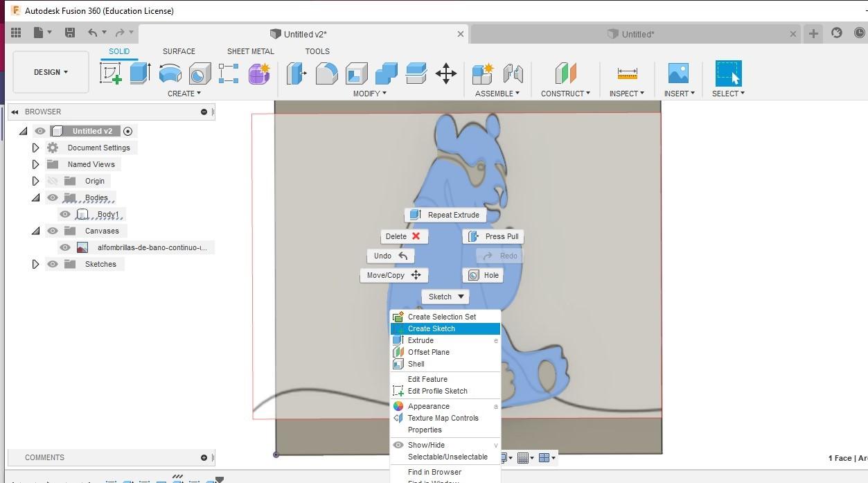Choose Appearance from the context menu

pos(445,406)
